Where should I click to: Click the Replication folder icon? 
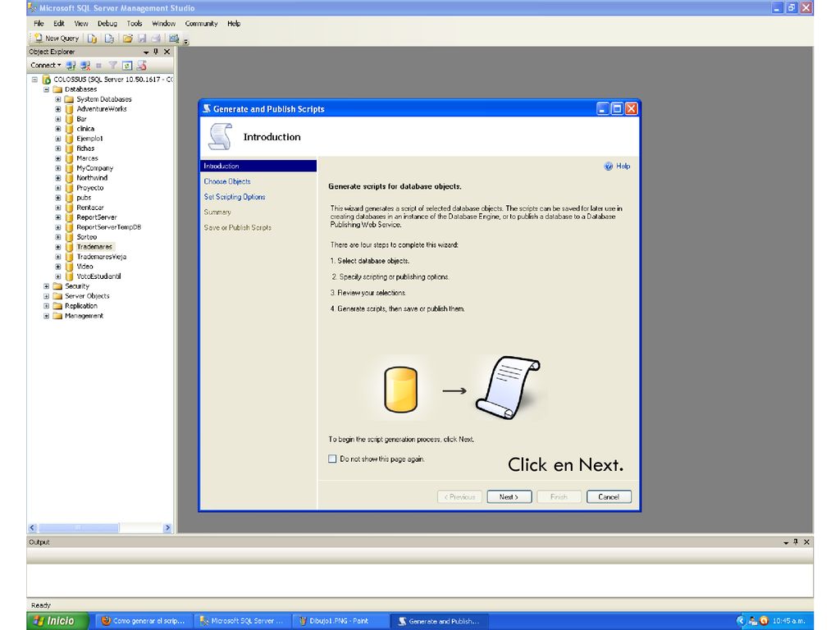(x=58, y=306)
